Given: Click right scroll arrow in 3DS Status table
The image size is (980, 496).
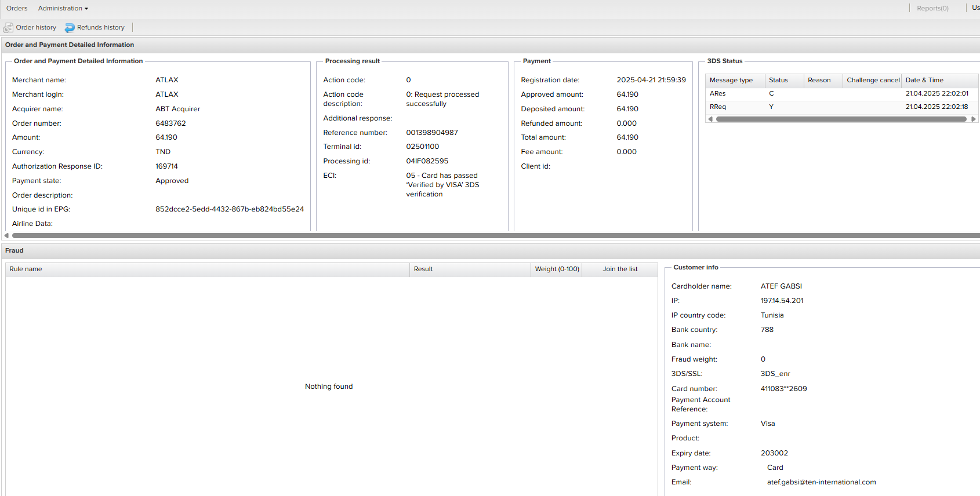Looking at the screenshot, I should 973,119.
